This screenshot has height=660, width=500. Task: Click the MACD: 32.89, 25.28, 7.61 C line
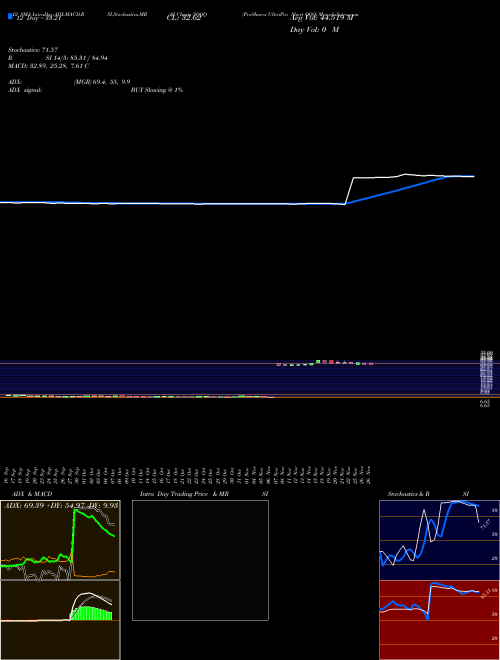[x=48, y=66]
